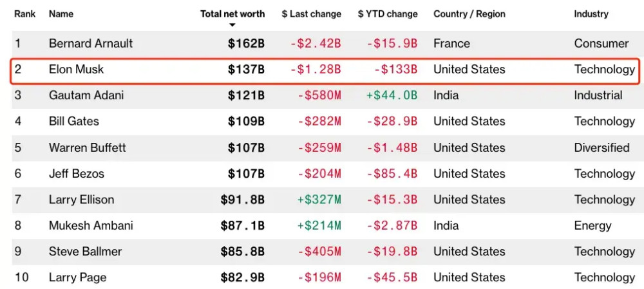644x289 pixels.
Task: Click Elon Musk's $137B net worth value
Action: pos(247,70)
